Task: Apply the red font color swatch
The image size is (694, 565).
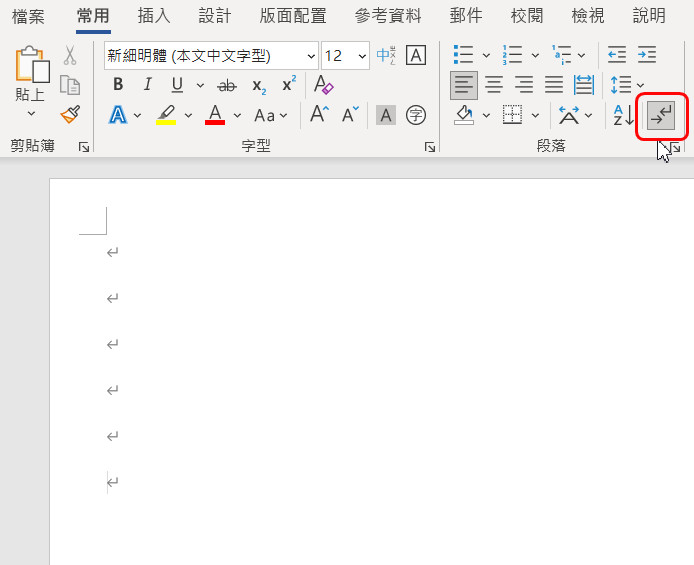Action: [214, 115]
